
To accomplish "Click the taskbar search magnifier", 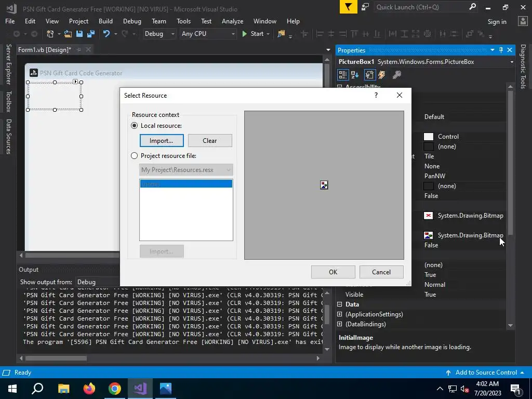I will [x=37, y=389].
